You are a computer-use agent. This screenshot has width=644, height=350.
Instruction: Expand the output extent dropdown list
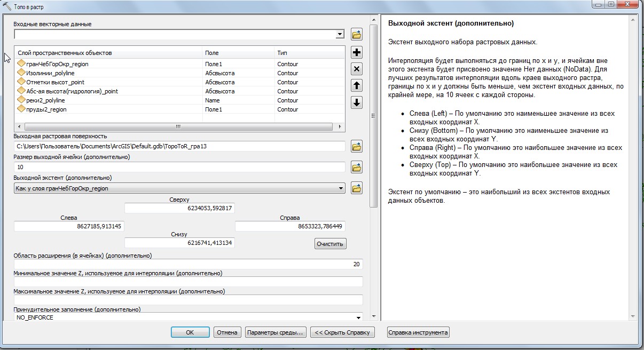point(341,188)
